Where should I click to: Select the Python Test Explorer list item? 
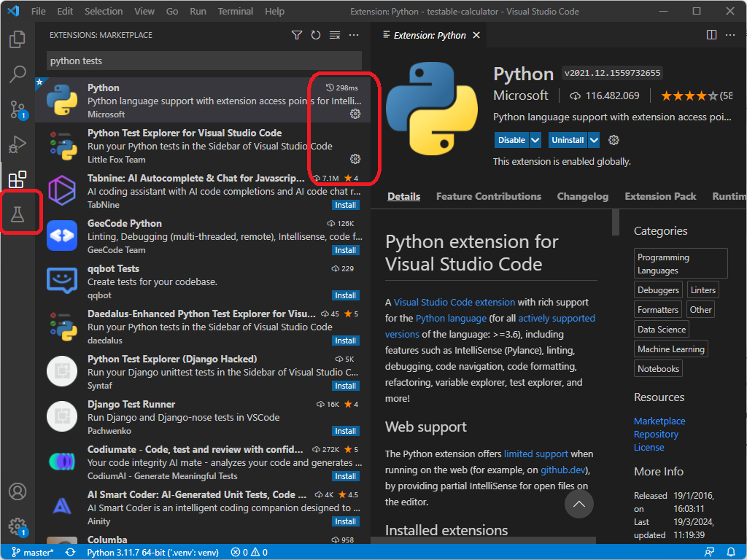coord(203,146)
